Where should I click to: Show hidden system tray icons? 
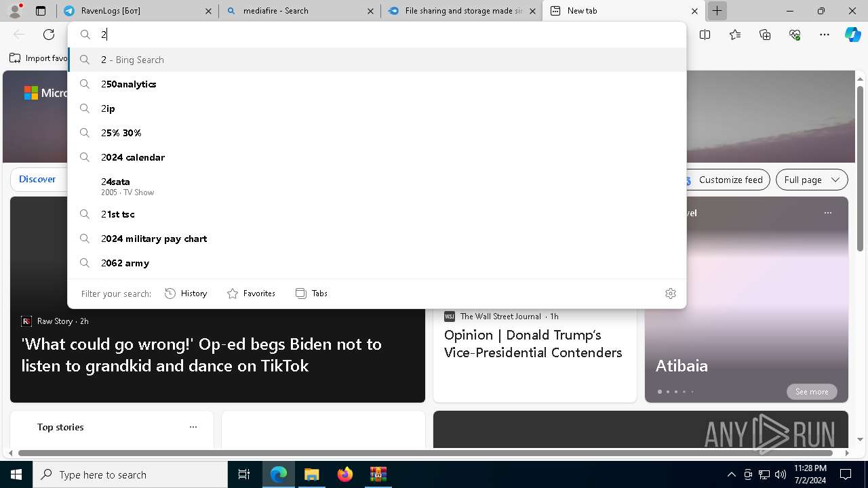point(731,474)
